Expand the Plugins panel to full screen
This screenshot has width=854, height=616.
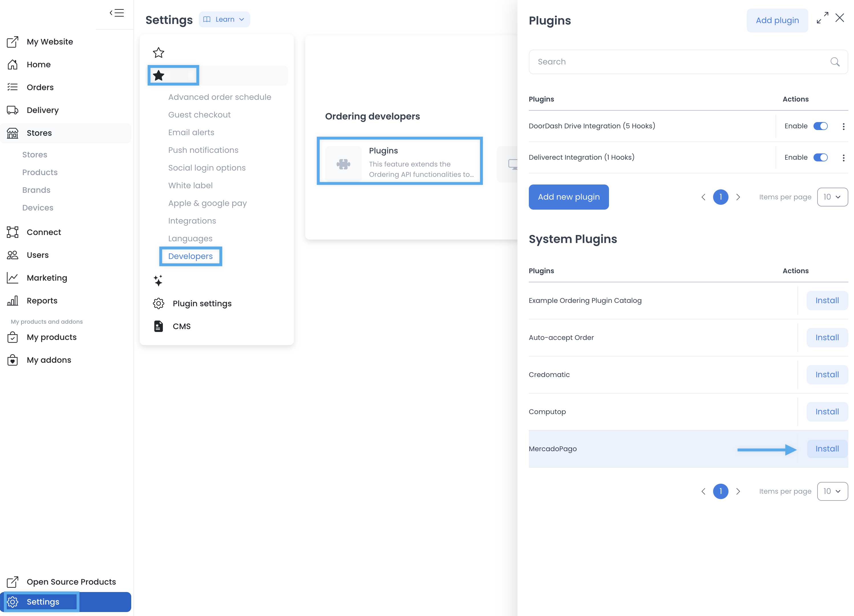pyautogui.click(x=822, y=18)
